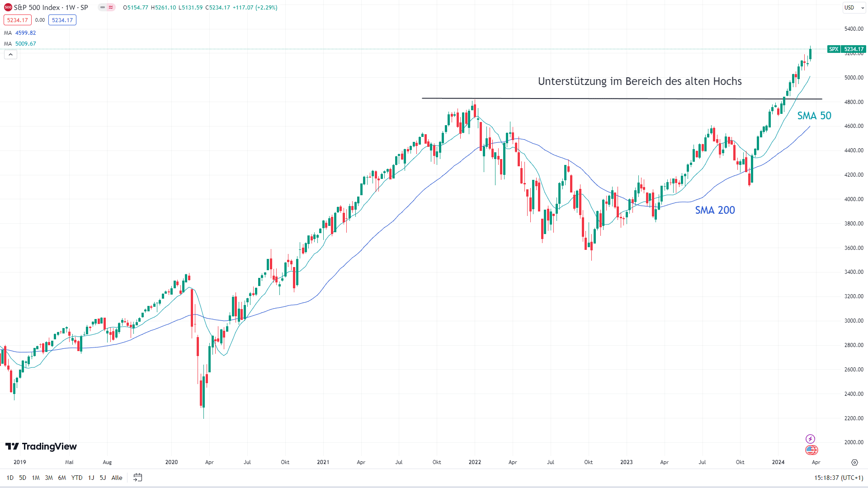The height and width of the screenshot is (488, 868).
Task: Click the SPX 5234.17 price label
Action: (847, 49)
